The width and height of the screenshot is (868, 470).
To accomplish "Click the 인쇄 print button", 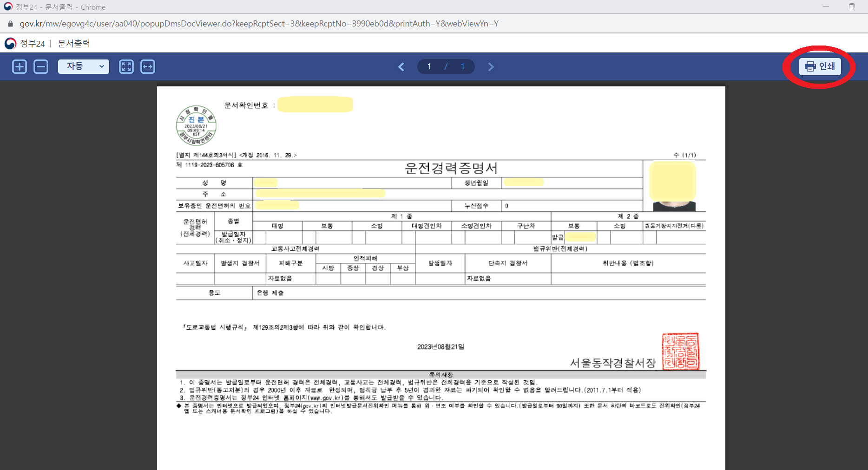I will 819,66.
